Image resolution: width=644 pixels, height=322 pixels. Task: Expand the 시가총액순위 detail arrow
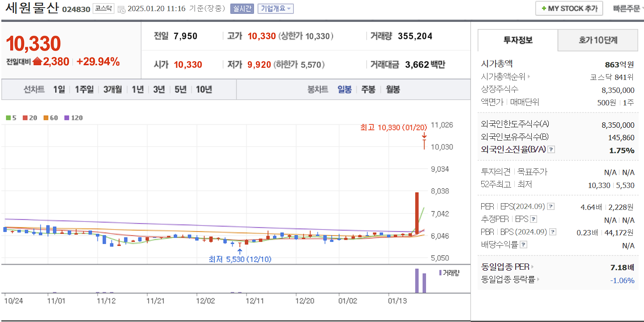[529, 76]
